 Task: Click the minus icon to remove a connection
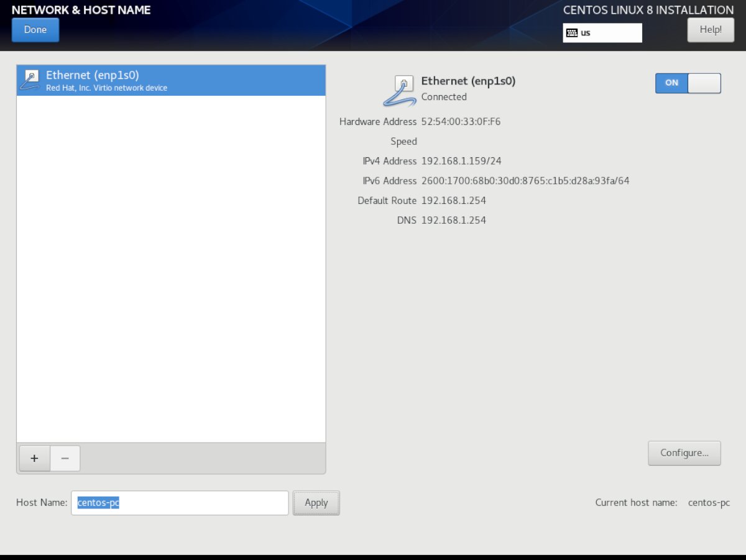pos(65,458)
